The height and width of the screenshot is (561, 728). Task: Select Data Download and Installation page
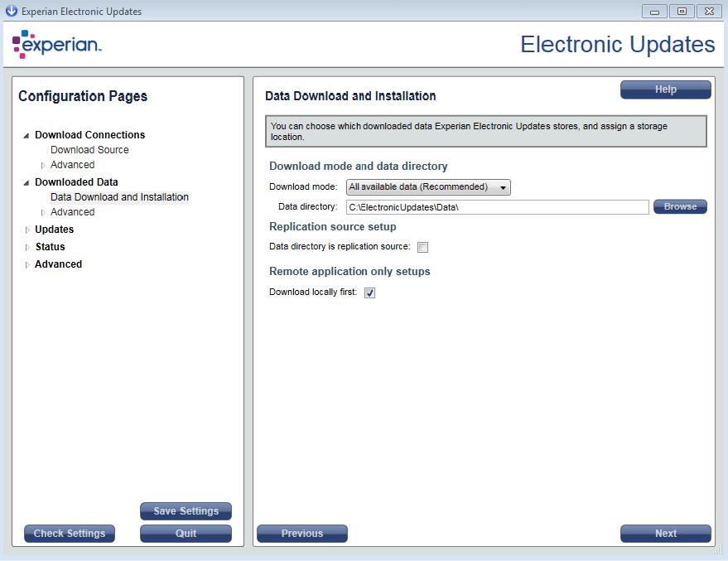coord(119,197)
